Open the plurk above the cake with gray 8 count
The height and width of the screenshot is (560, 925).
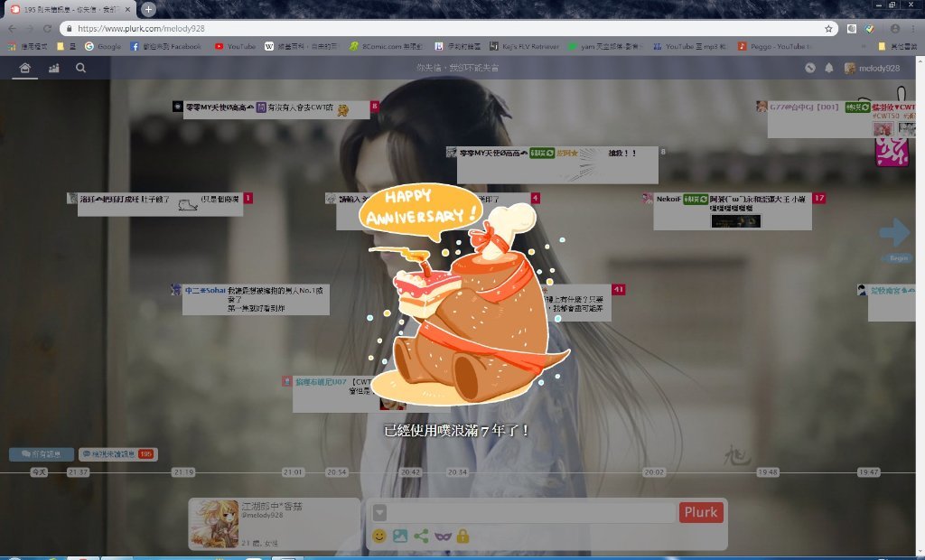coord(557,164)
